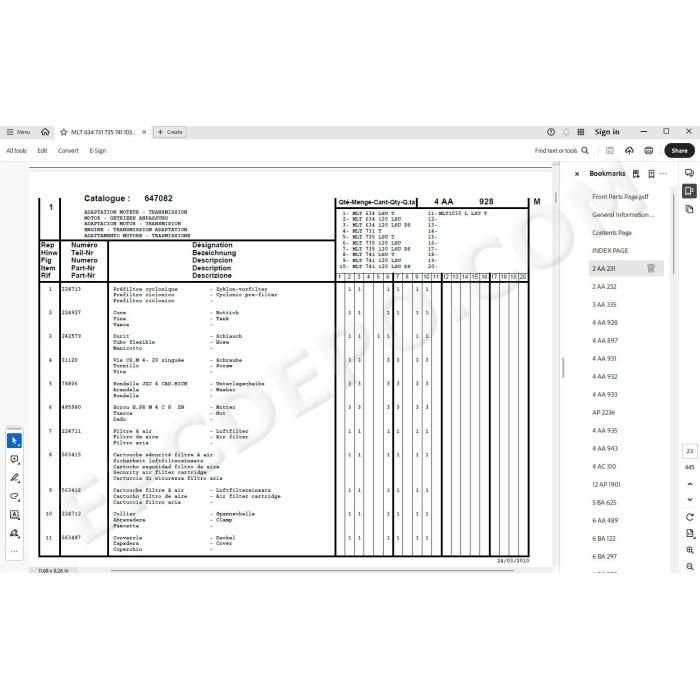700x700 pixels.
Task: Open the 4 AA 943 bookmark
Action: (x=605, y=448)
